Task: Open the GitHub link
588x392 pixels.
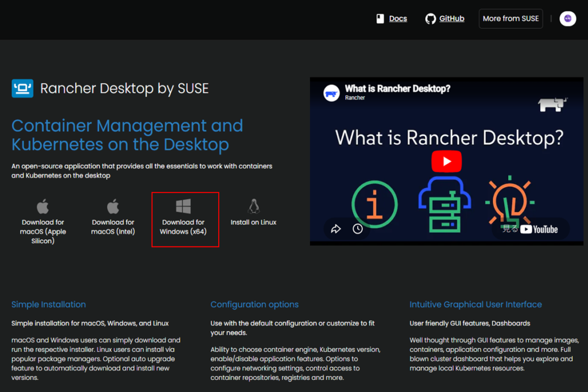Action: tap(451, 19)
